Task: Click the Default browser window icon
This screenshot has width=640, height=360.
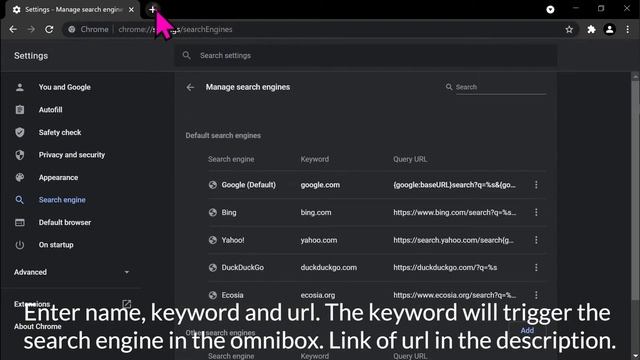Action: tap(20, 222)
